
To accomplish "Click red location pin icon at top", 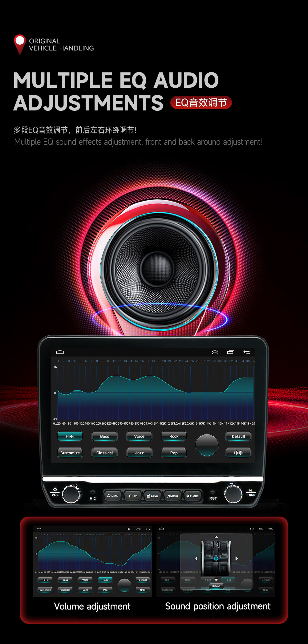I will (x=20, y=44).
